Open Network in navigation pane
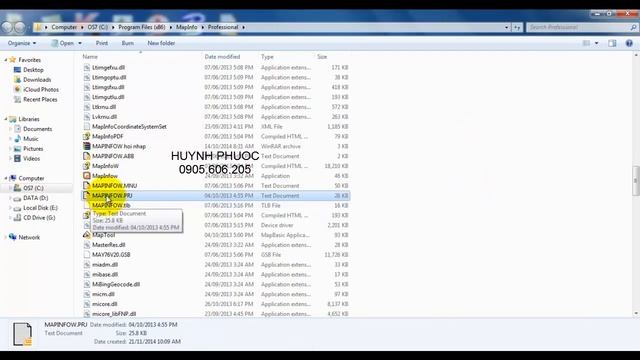Screen dimensions: 640x360 [29, 237]
